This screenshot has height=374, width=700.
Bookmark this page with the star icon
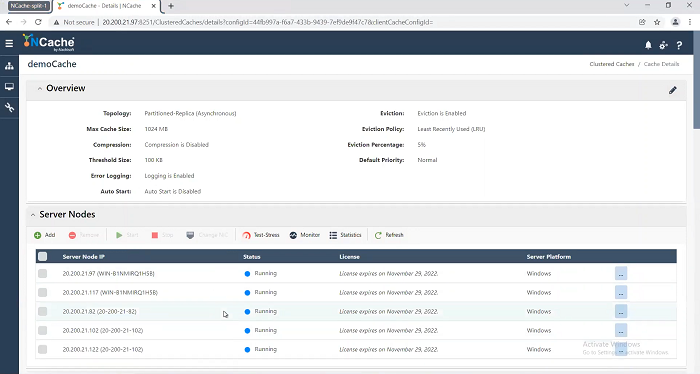coord(657,22)
